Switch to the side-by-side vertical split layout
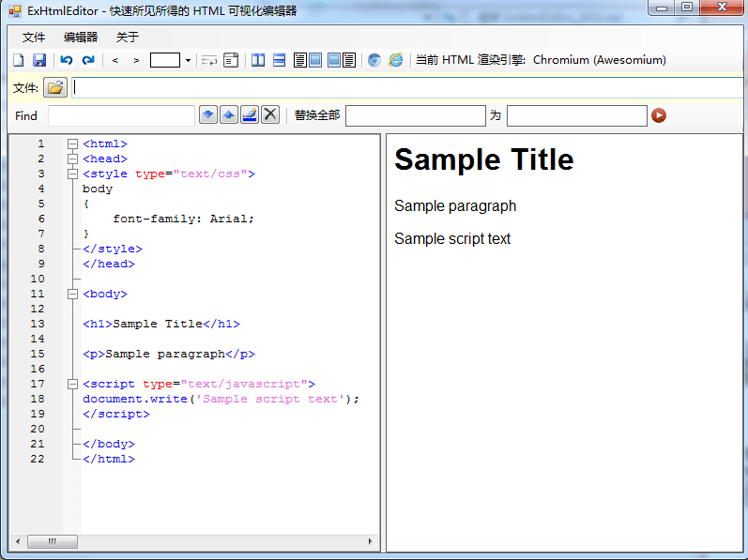 258,60
